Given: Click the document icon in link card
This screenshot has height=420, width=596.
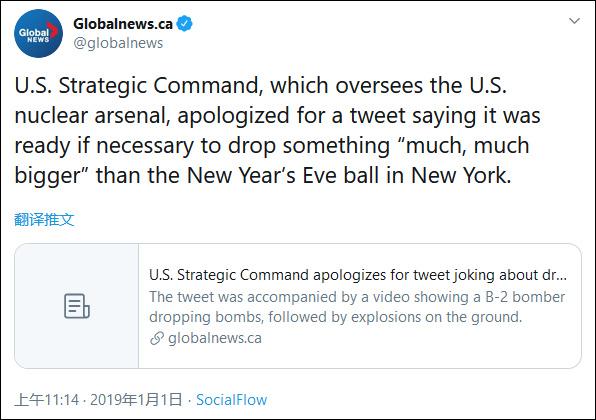Looking at the screenshot, I should [77, 306].
